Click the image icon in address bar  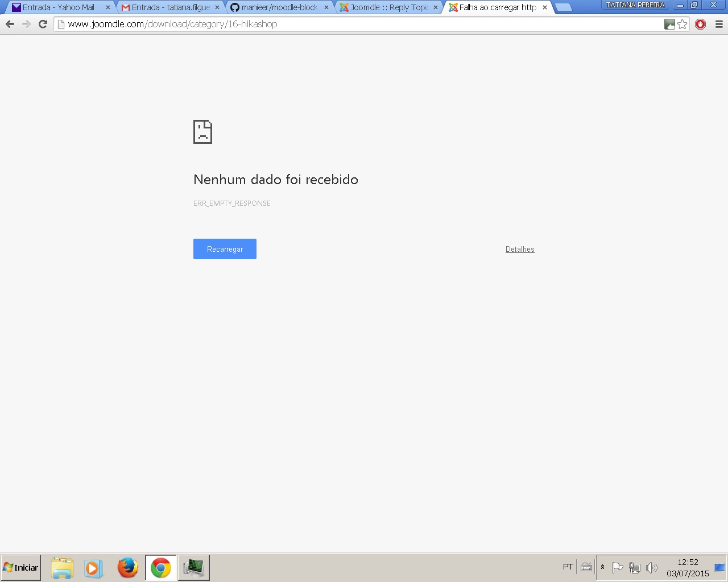[x=670, y=24]
